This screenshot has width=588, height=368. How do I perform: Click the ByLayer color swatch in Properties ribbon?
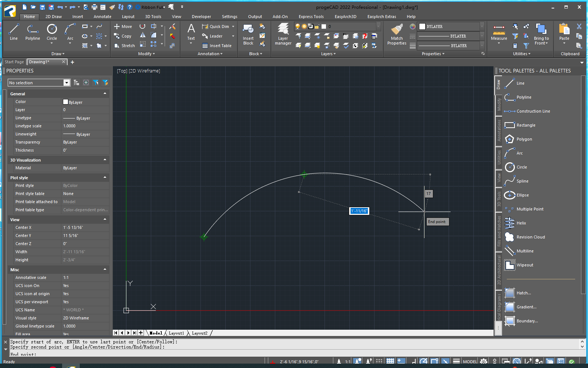coord(423,26)
